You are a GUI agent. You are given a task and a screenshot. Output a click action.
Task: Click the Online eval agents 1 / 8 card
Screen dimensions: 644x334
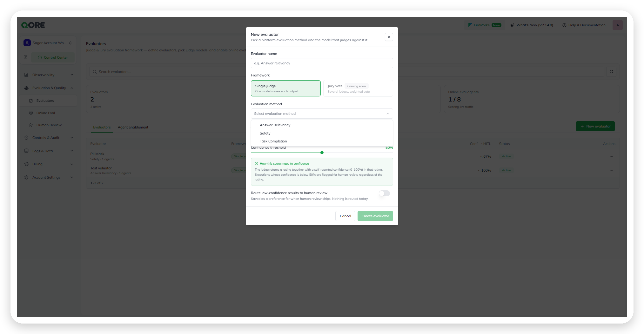(532, 99)
